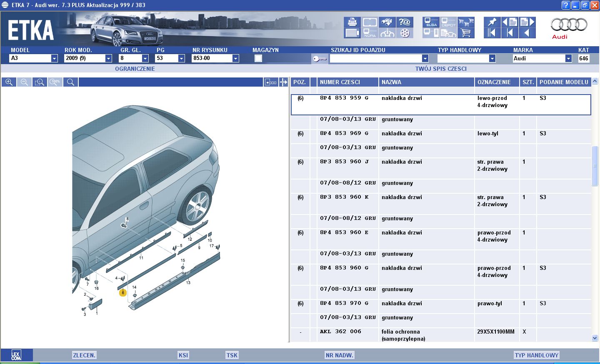Viewport: 600px width, 364px height.
Task: Click the highlighted callout 6 on drawing
Action: pos(122,293)
